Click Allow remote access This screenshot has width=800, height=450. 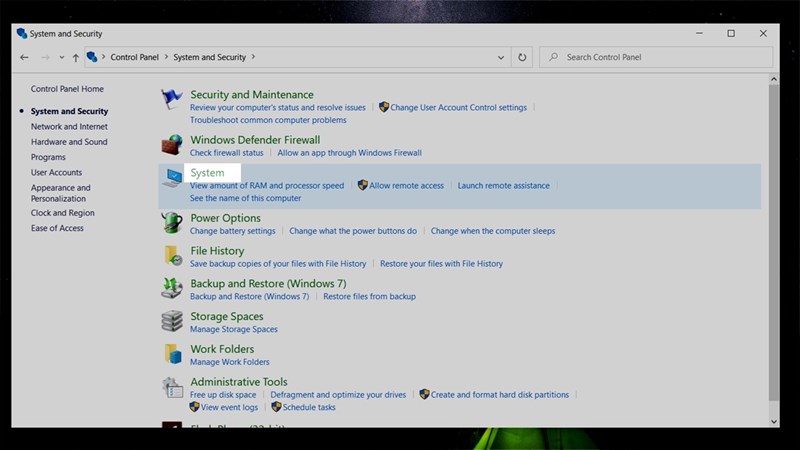click(406, 186)
